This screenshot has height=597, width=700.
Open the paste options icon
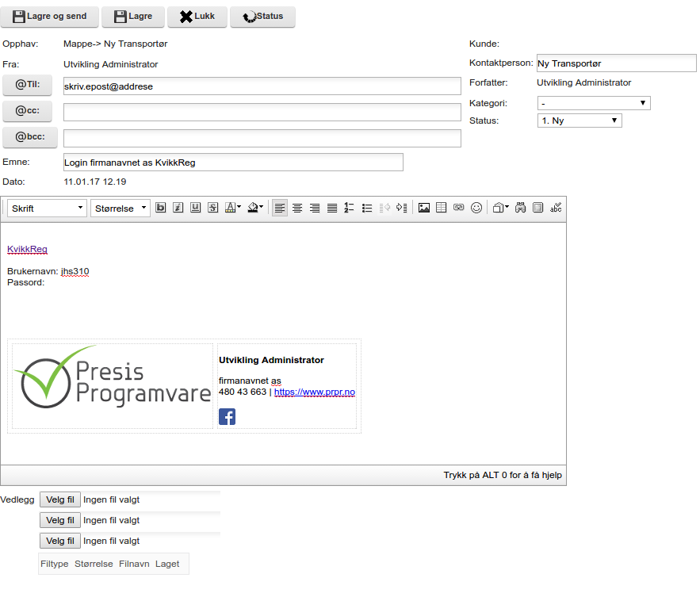point(498,208)
